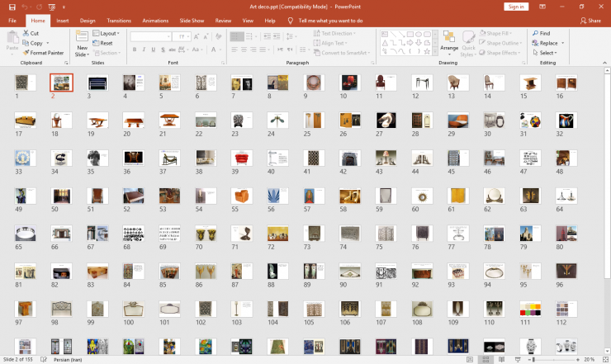The height and width of the screenshot is (364, 611).
Task: Switch to Slide Sorter view icon
Action: [485, 359]
